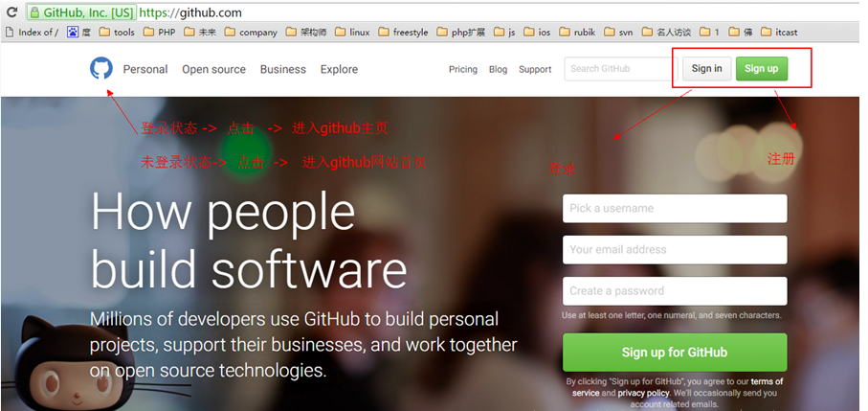Focus the Search GitHub field
Image resolution: width=868 pixels, height=411 pixels.
pos(621,69)
